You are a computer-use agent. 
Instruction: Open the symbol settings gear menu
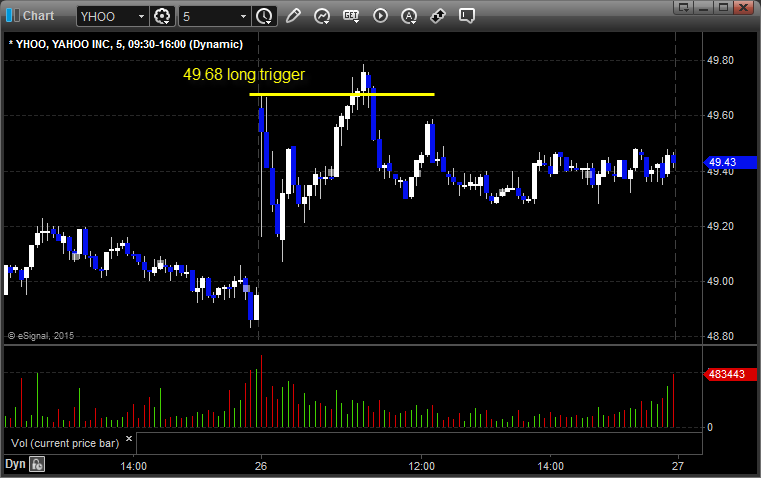pyautogui.click(x=162, y=16)
